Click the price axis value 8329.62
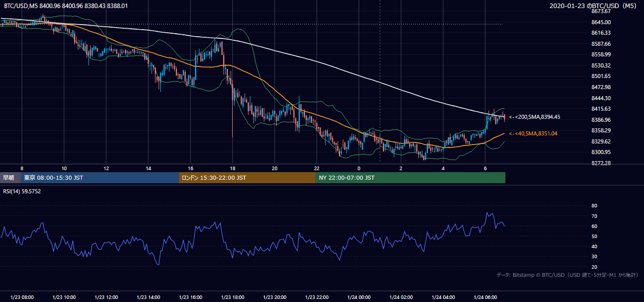Viewport: 644px width, 302px height. coord(601,141)
